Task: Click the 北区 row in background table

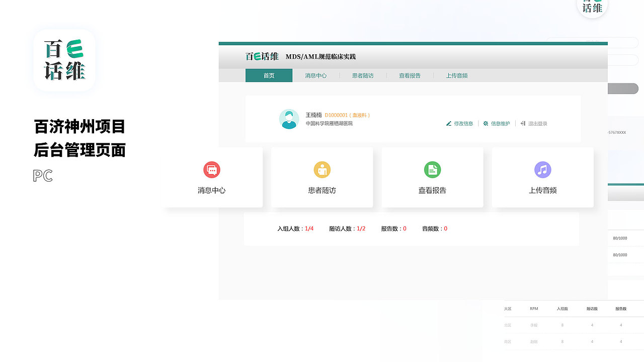Action: [574, 325]
